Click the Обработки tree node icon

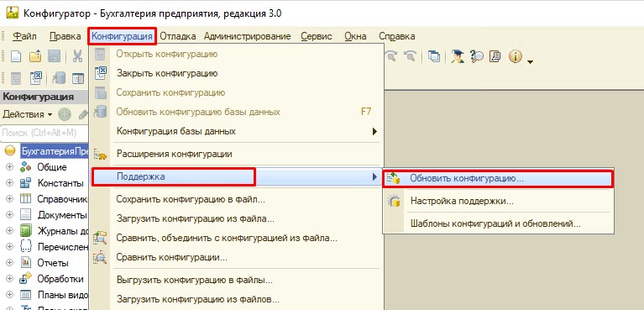26,278
